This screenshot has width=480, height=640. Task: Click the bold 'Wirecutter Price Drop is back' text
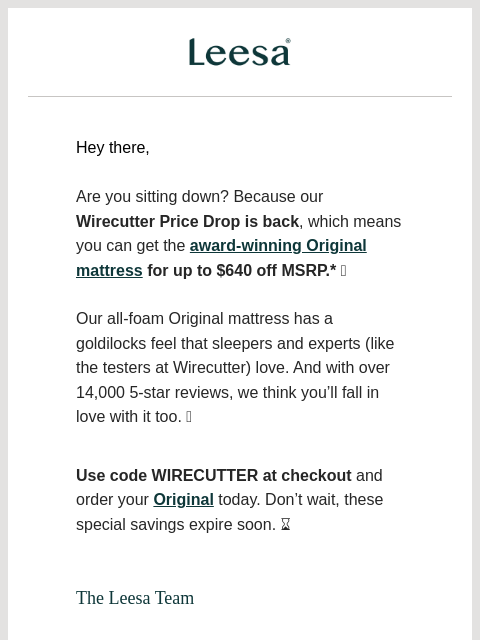tap(187, 221)
